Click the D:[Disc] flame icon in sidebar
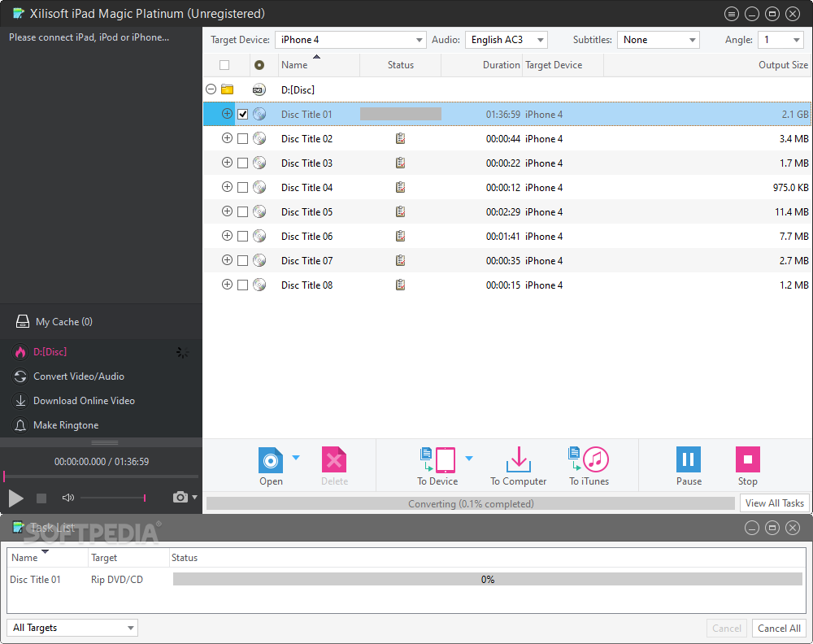This screenshot has width=813, height=644. coord(20,352)
